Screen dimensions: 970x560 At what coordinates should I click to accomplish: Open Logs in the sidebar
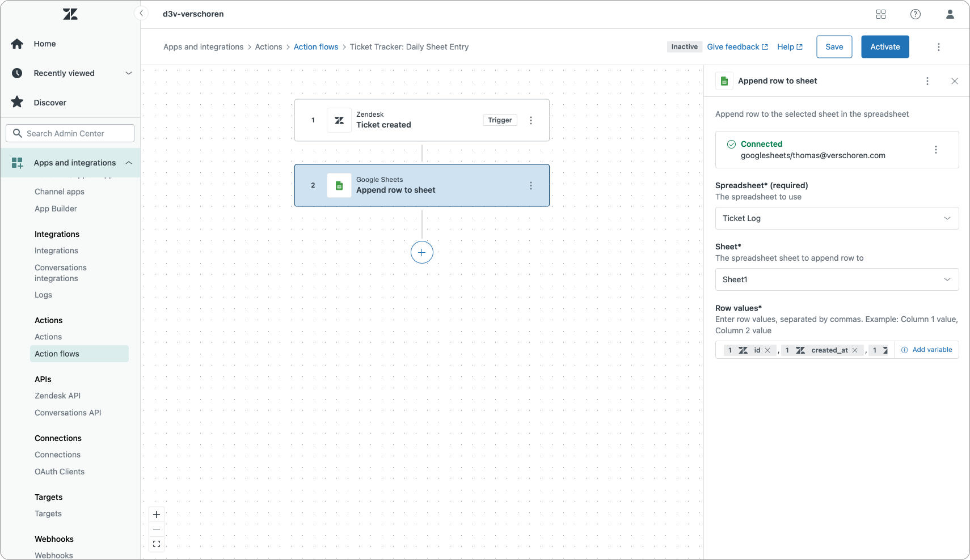43,295
